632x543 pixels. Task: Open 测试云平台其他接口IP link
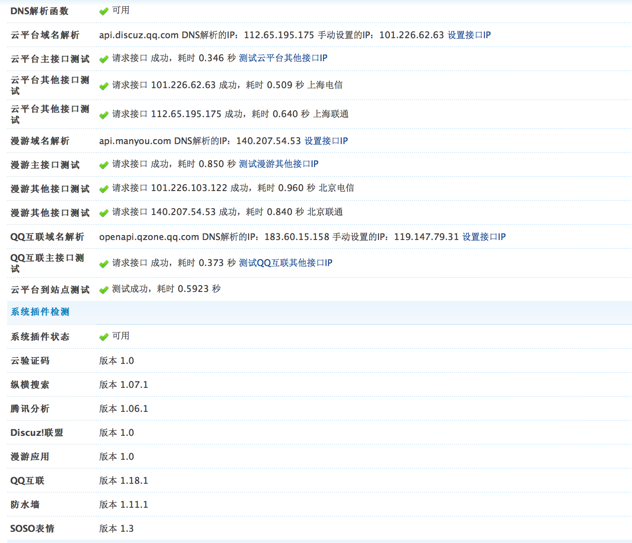283,58
